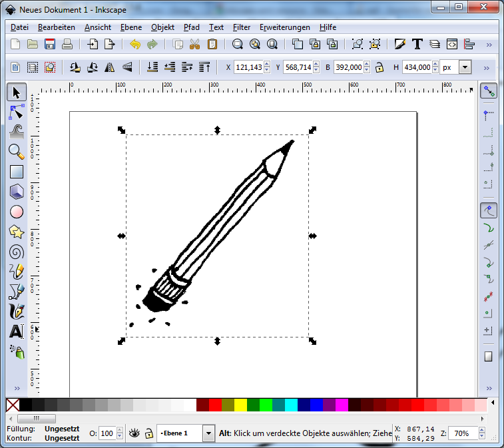Export document as bitmap
The width and height of the screenshot is (504, 448).
coord(110,44)
